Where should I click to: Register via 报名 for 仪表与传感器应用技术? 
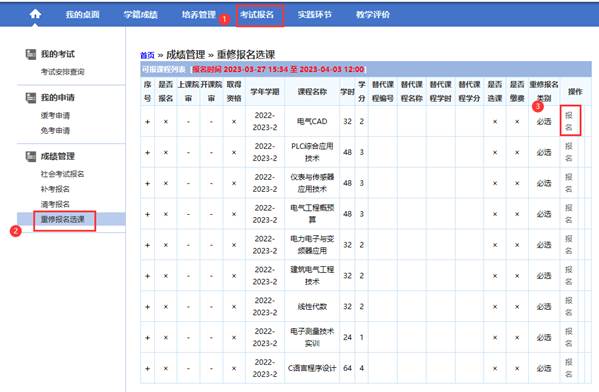point(569,183)
